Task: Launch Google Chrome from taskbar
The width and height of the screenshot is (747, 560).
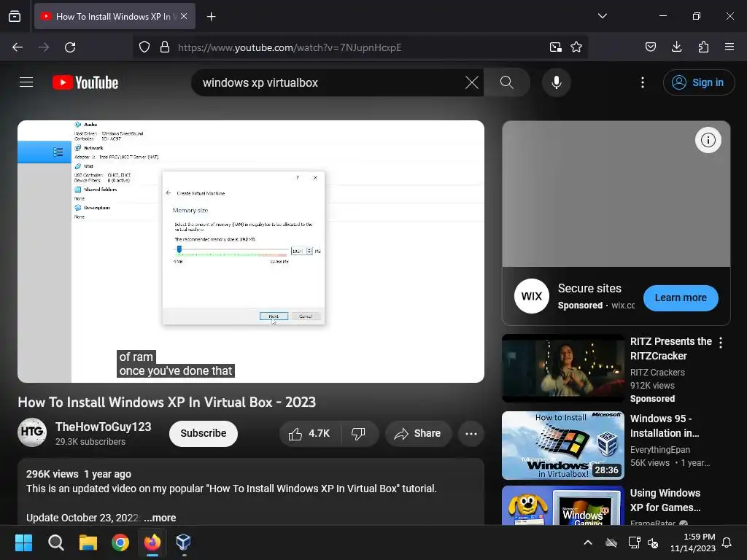Action: point(120,542)
